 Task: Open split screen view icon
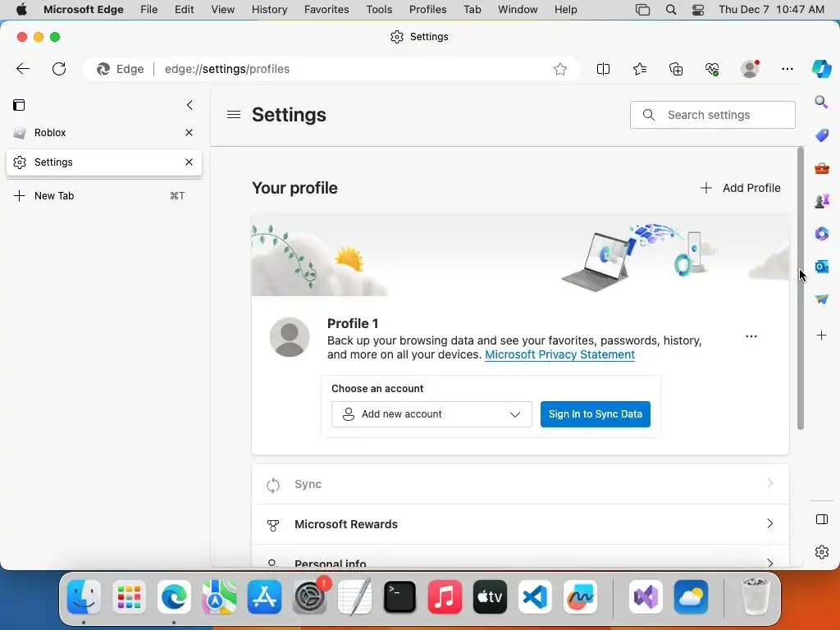tap(603, 69)
